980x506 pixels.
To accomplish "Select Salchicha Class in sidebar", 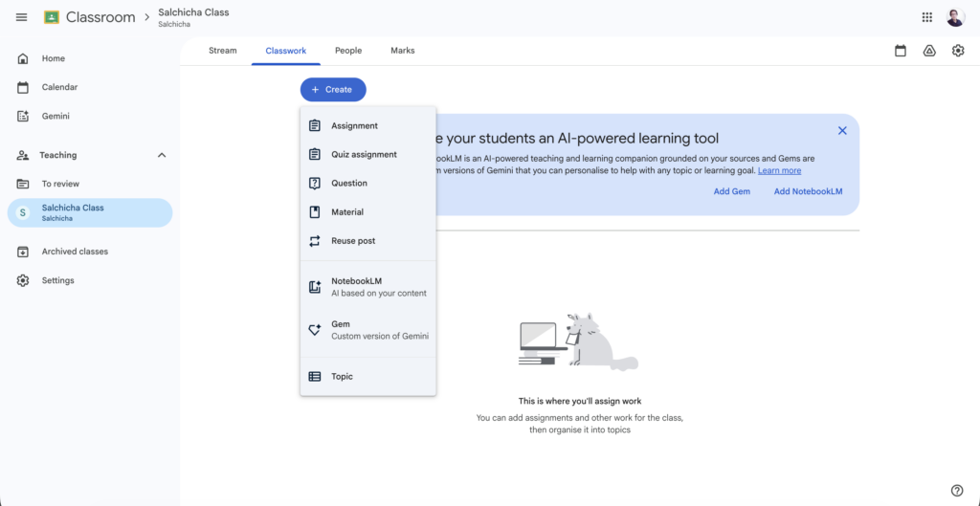I will tap(90, 212).
